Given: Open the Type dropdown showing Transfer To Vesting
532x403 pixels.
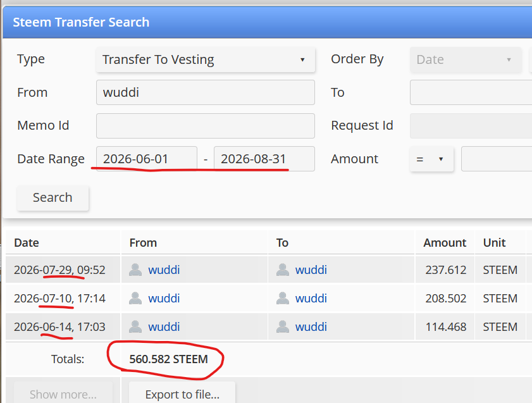Looking at the screenshot, I should pos(205,59).
